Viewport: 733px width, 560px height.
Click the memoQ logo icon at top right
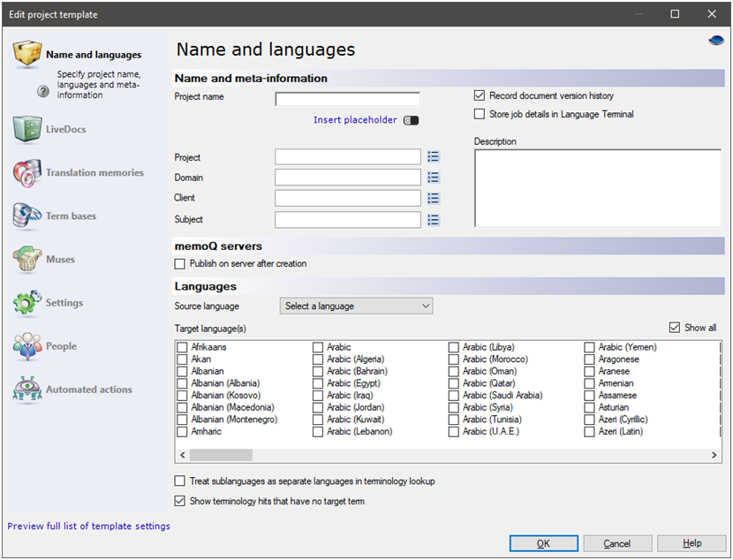(x=716, y=41)
